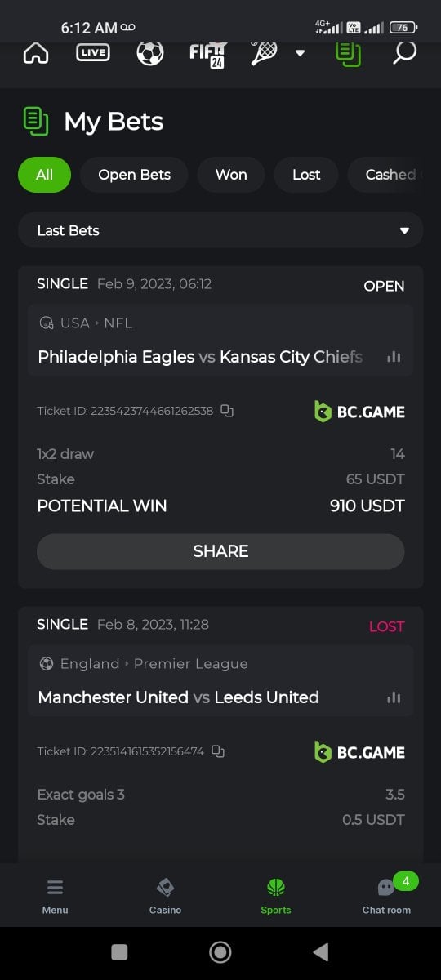
Task: Open the Home icon in top bar
Action: (36, 53)
